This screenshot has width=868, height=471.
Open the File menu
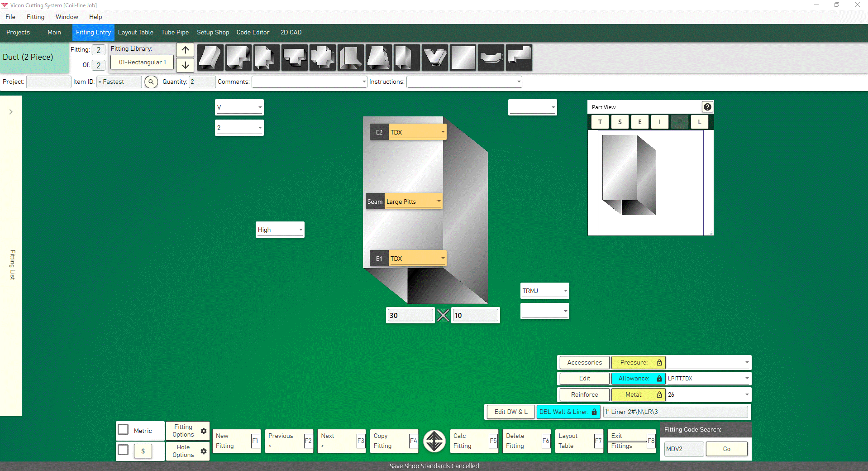[x=10, y=17]
